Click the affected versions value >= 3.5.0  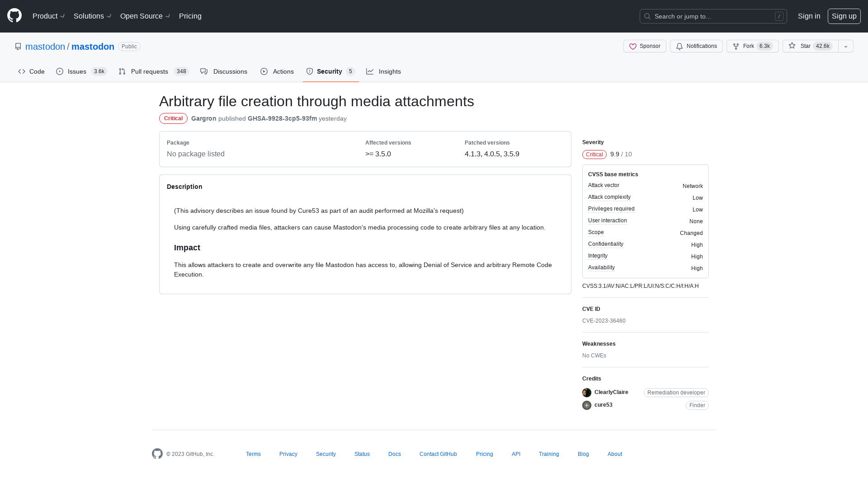[x=378, y=154]
